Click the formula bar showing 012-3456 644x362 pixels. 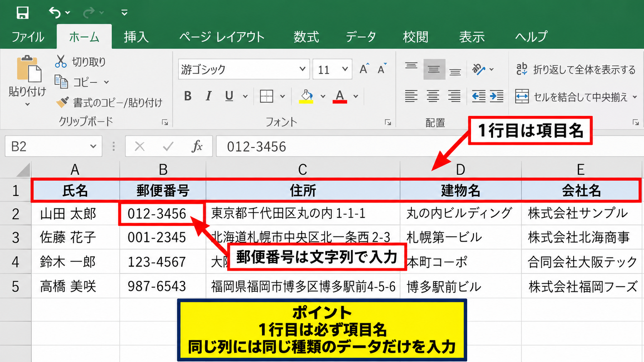click(x=429, y=147)
